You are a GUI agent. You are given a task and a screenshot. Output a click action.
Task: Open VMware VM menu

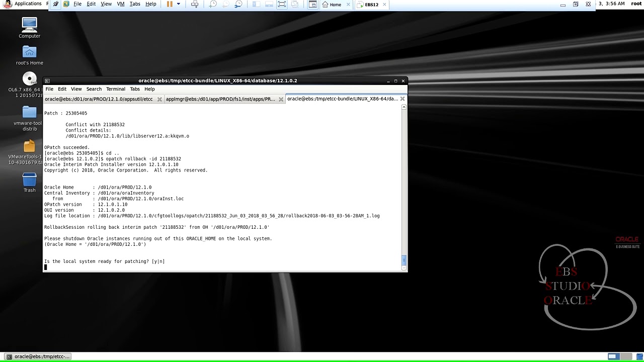121,4
